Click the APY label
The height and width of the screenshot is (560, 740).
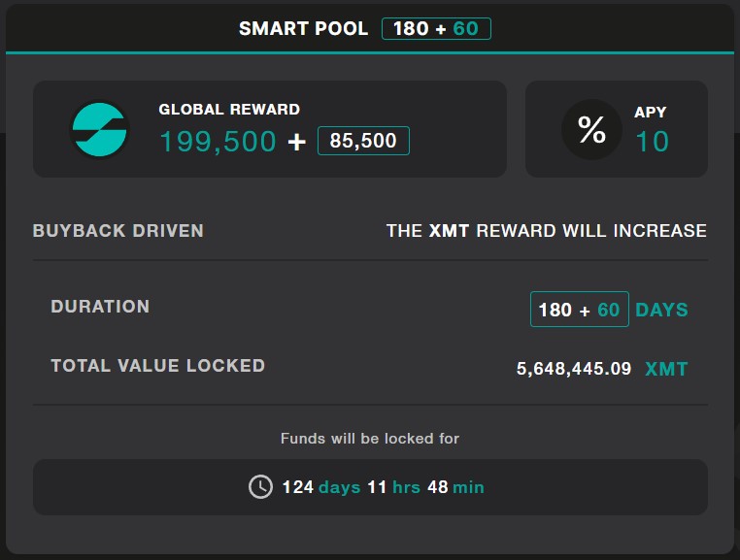651,113
